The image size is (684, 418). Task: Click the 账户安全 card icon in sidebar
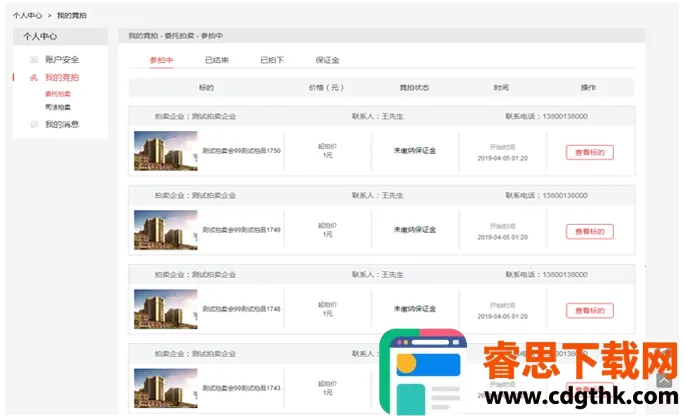point(34,60)
